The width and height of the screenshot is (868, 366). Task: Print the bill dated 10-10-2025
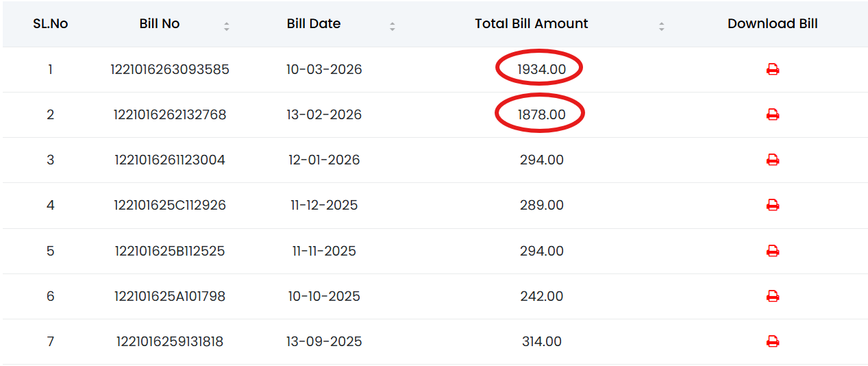[773, 296]
